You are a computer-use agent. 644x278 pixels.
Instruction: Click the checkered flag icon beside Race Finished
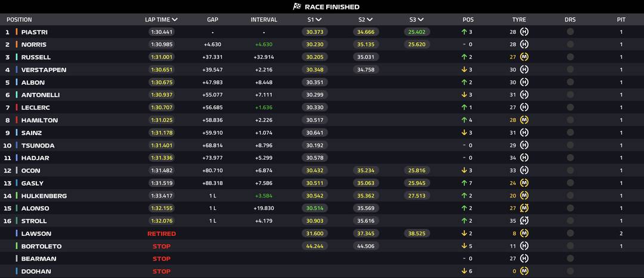point(296,7)
